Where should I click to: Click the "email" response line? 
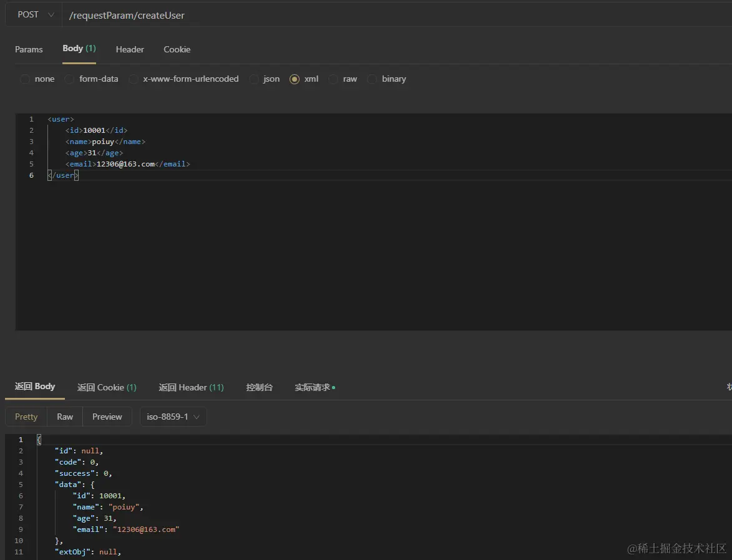click(x=126, y=529)
